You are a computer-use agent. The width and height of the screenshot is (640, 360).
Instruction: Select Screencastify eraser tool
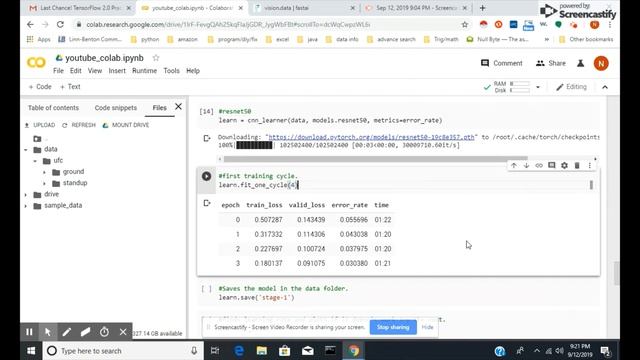pos(85,332)
